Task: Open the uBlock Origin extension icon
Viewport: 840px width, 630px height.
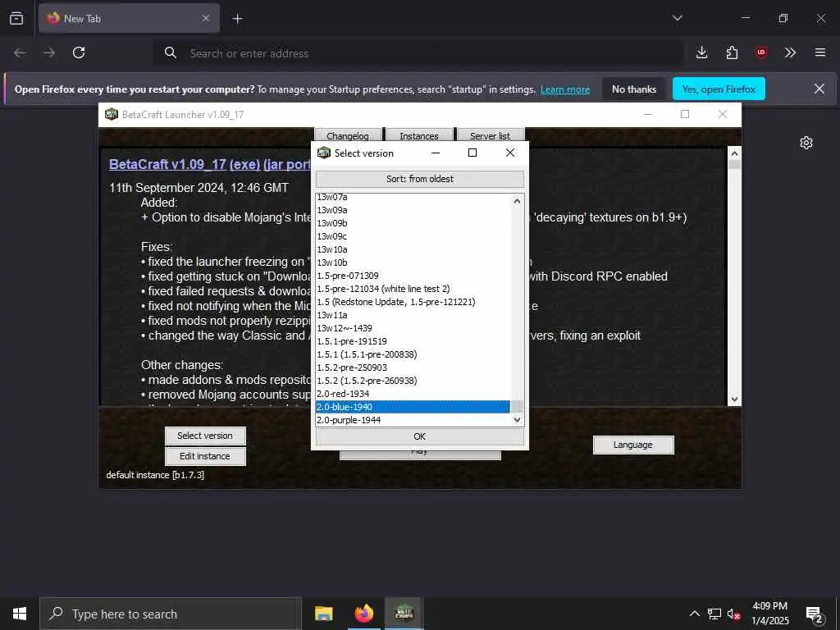Action: tap(761, 52)
